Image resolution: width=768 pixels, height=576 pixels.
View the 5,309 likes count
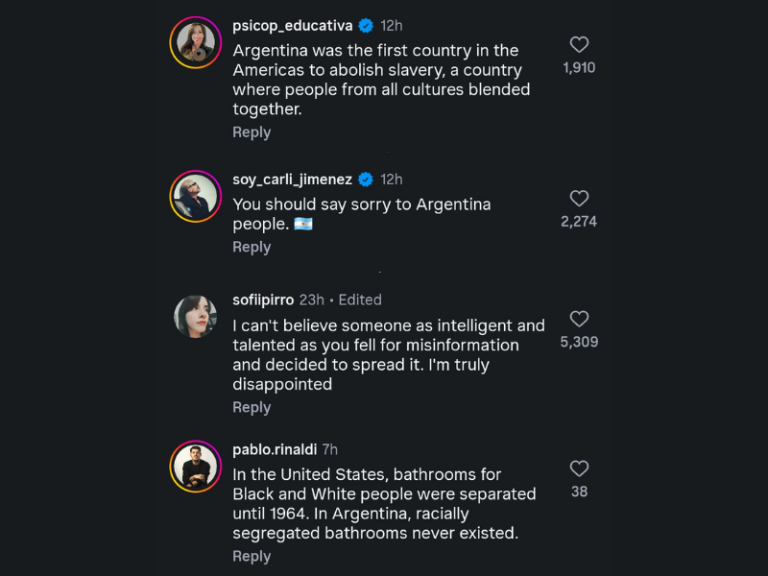(579, 342)
